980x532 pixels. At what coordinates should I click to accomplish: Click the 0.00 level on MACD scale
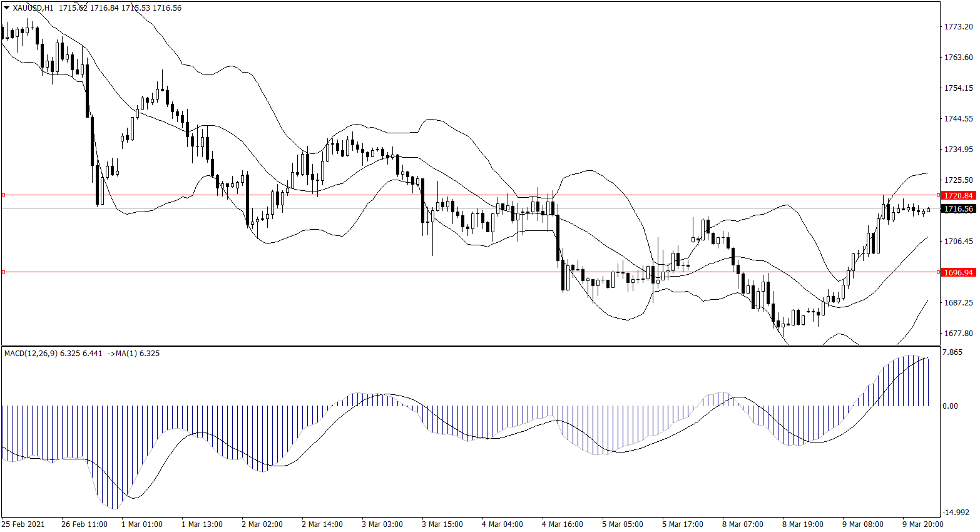(x=950, y=406)
